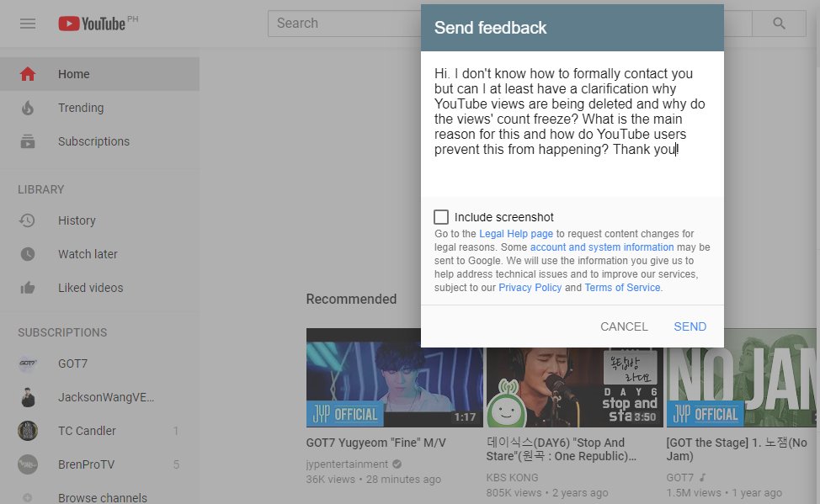Viewport: 820px width, 504px height.
Task: Open the DAY6 Stop And Stare thumbnail
Action: point(574,387)
